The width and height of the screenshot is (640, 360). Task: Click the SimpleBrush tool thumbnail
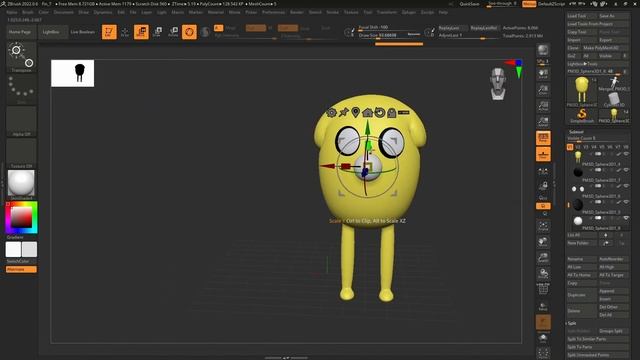(582, 116)
